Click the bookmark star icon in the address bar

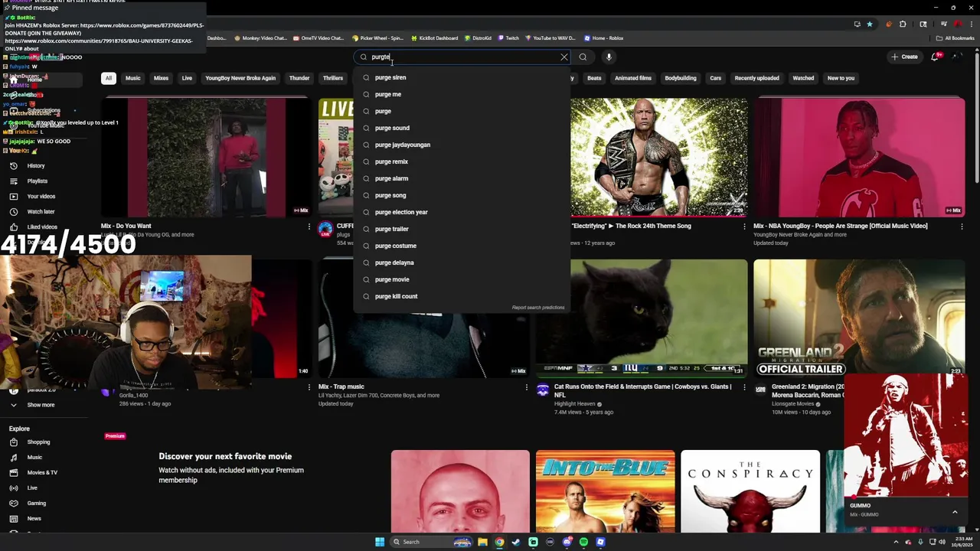point(870,24)
